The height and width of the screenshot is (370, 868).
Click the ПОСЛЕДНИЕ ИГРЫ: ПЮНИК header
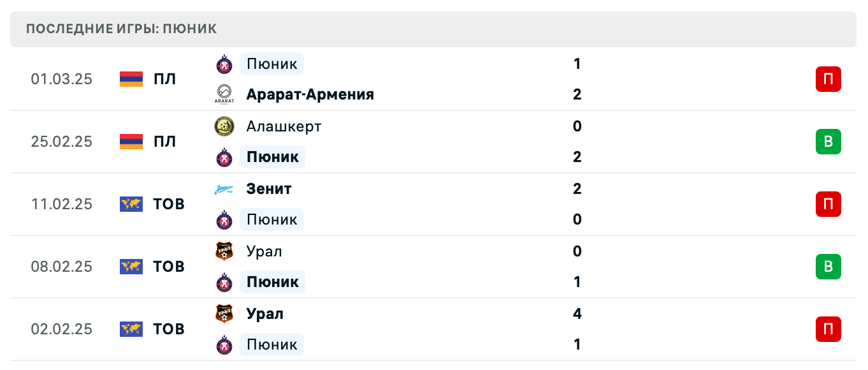point(120,29)
